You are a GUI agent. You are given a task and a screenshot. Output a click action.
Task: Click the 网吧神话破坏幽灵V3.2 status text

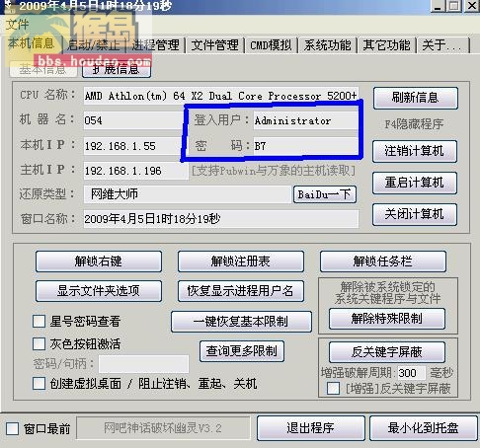click(163, 428)
